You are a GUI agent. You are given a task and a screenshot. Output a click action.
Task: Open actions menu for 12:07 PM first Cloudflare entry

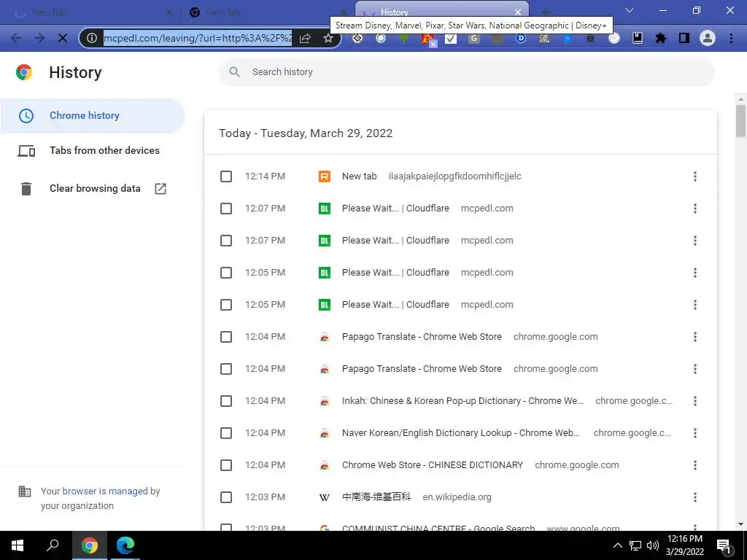695,209
